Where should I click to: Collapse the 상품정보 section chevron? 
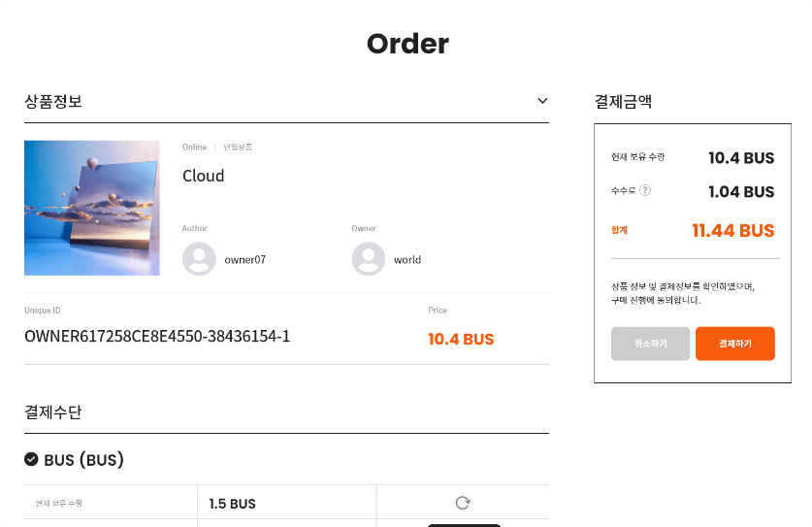point(542,101)
